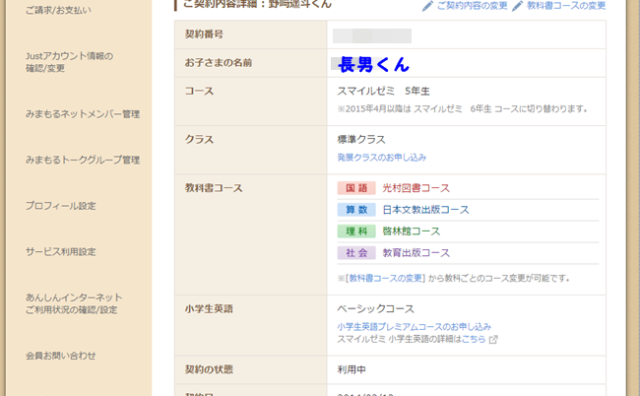Click the pencil icon beside ご契約内容の変更

(427, 6)
